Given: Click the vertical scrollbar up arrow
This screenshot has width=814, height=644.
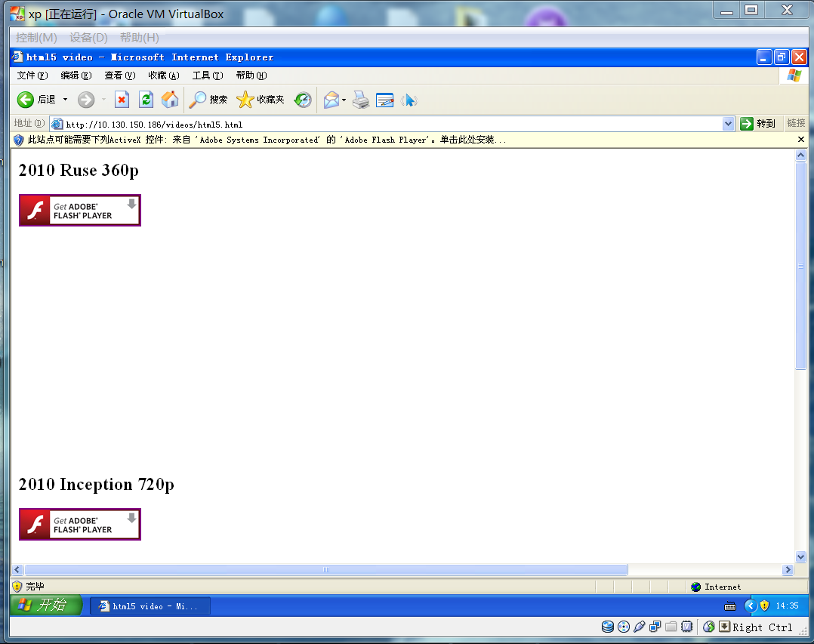Looking at the screenshot, I should pyautogui.click(x=800, y=156).
